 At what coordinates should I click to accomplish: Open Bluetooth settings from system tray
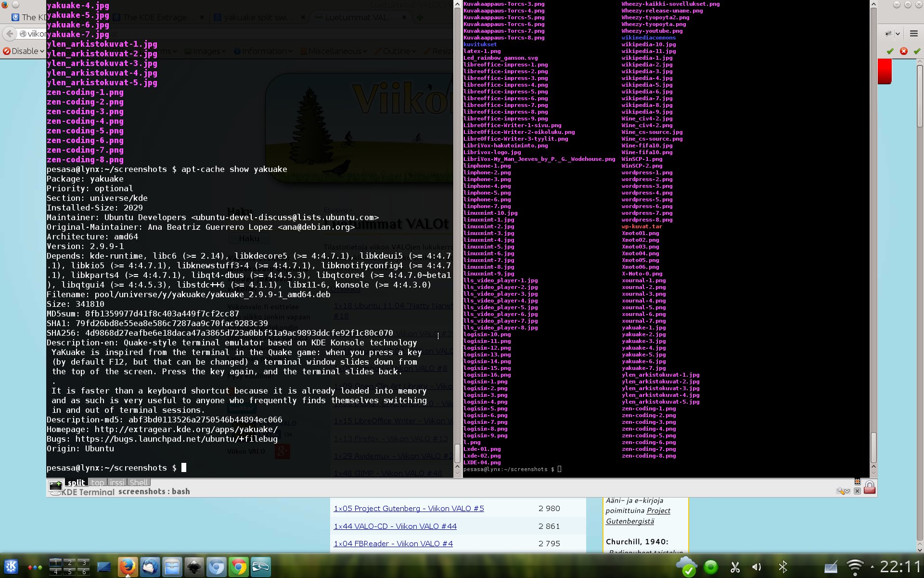tap(783, 567)
